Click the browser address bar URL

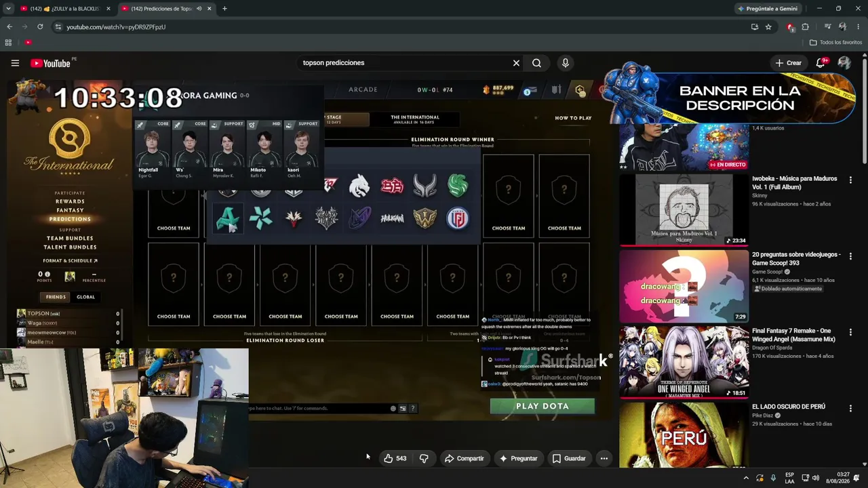(116, 27)
